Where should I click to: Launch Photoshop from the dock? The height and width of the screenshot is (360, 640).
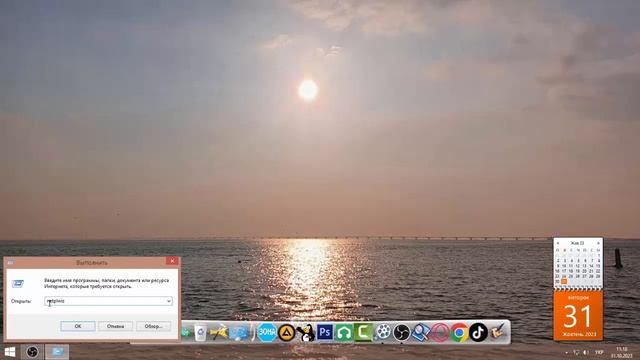(325, 332)
